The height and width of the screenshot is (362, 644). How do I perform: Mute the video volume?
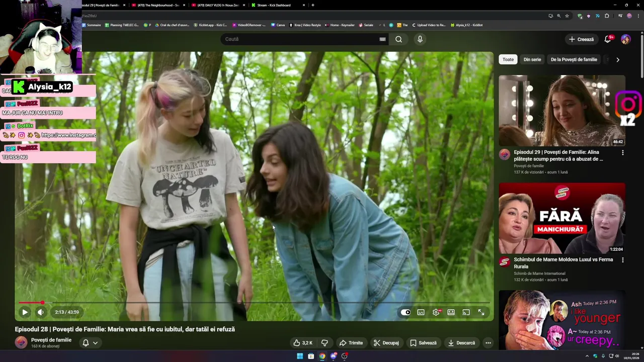coord(41,312)
